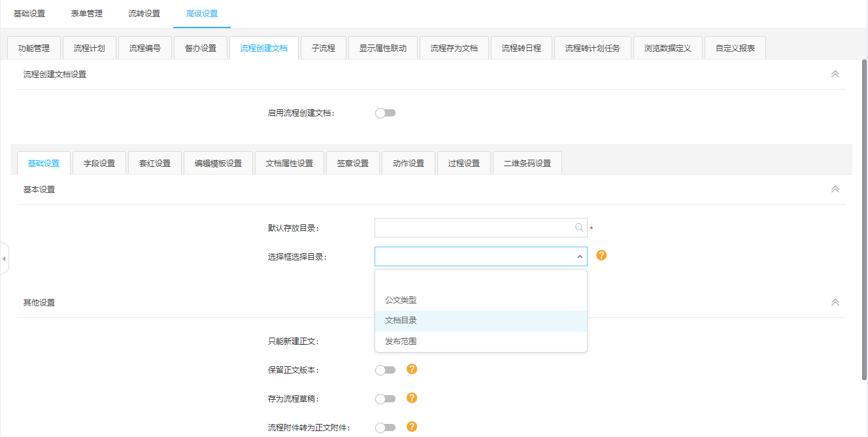Click help icon next to 存为流程草稿
Screen dimensions: 868x437
click(x=412, y=398)
